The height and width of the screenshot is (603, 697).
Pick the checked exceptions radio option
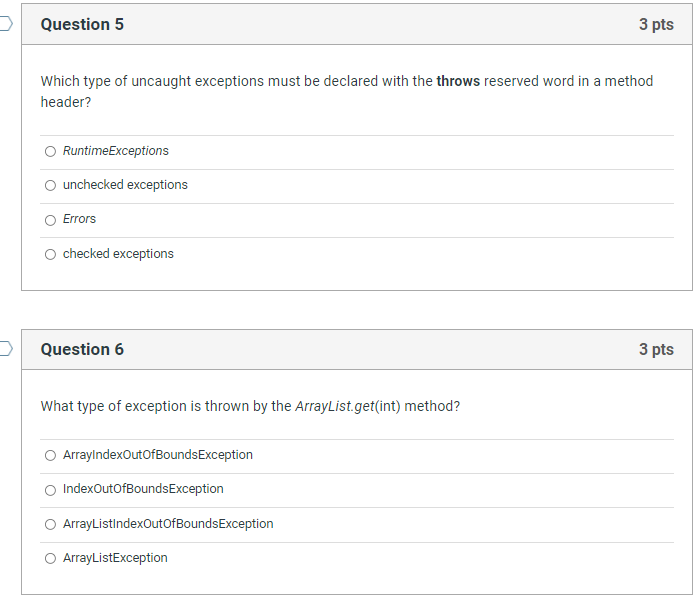50,254
